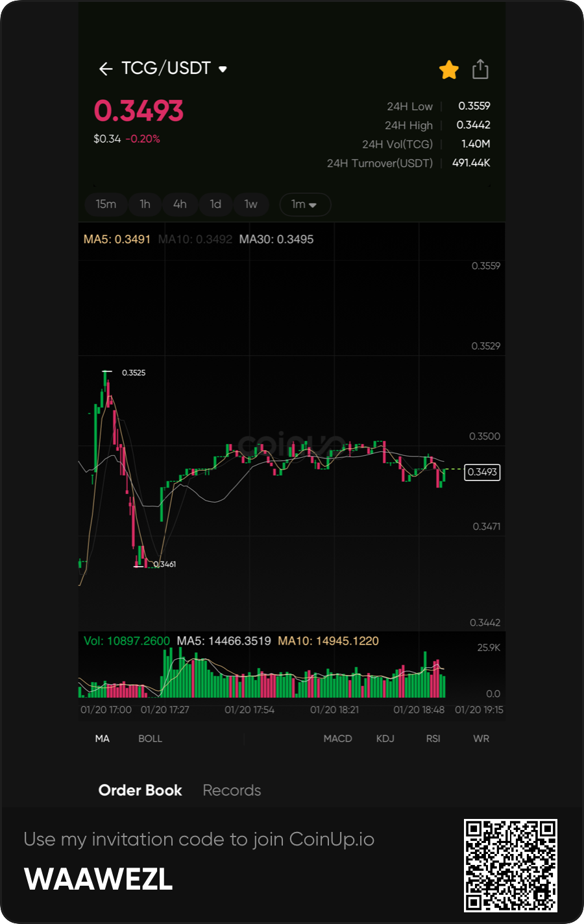Enable the MA indicator
This screenshot has width=584, height=924.
(x=103, y=739)
